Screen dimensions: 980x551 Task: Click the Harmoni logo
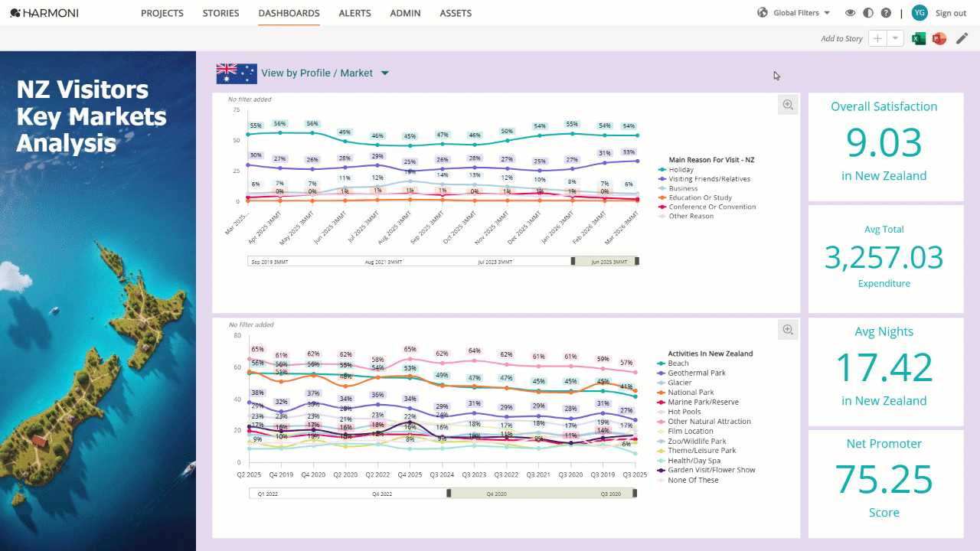(x=44, y=13)
